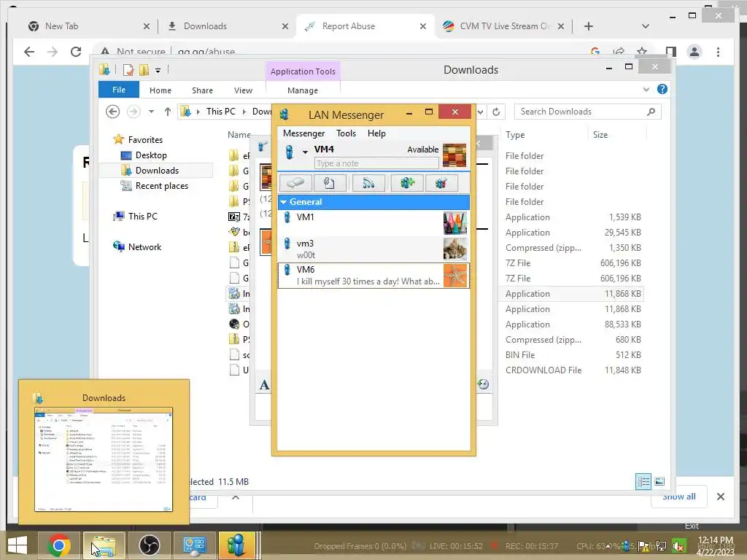The image size is (747, 560).
Task: Switch to the Share ribbon tab
Action: [x=202, y=90]
